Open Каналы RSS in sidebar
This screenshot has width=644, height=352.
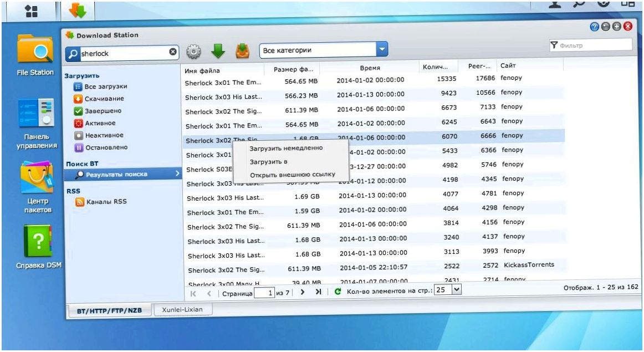(101, 202)
